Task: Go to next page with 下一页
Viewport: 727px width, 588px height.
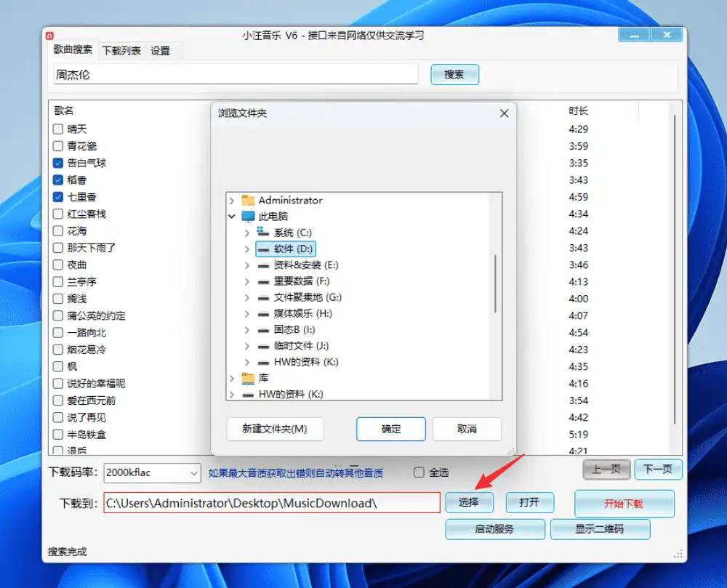Action: pyautogui.click(x=658, y=469)
